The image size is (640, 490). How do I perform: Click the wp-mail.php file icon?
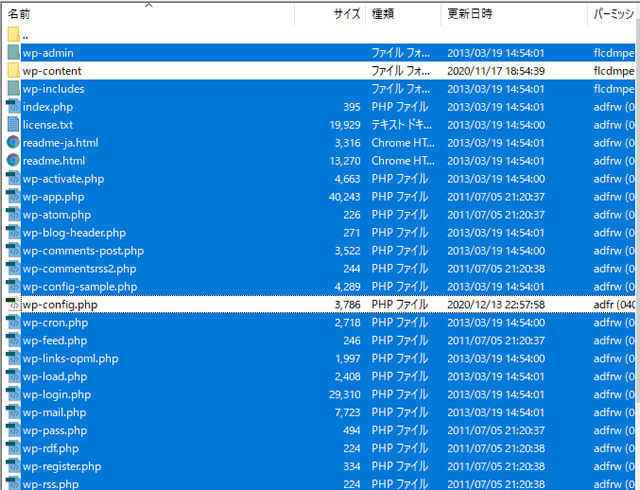coord(13,412)
